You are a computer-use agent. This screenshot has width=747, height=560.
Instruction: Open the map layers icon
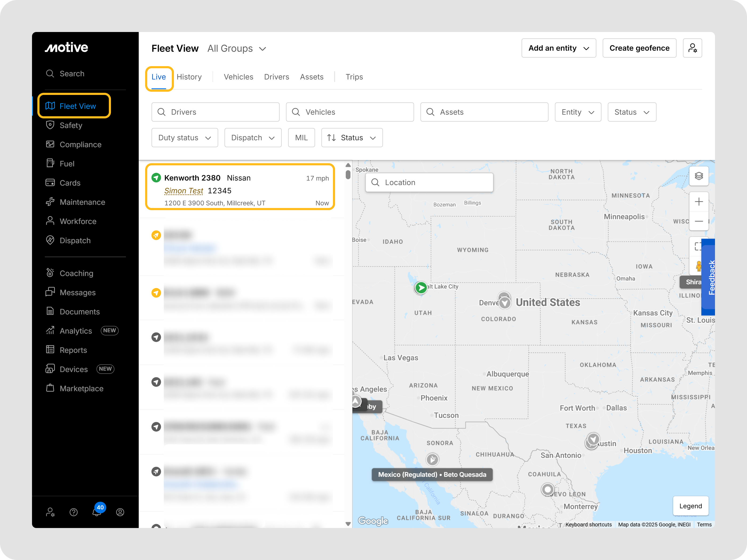(x=698, y=176)
